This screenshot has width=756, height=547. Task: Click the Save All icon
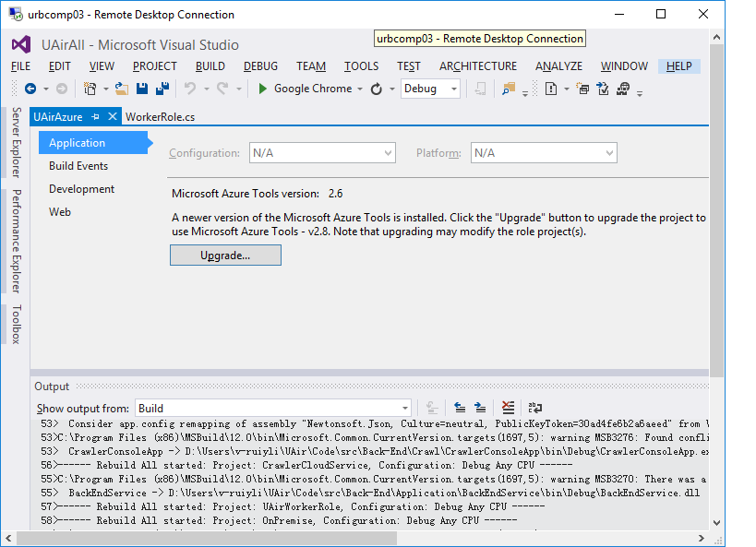[162, 89]
